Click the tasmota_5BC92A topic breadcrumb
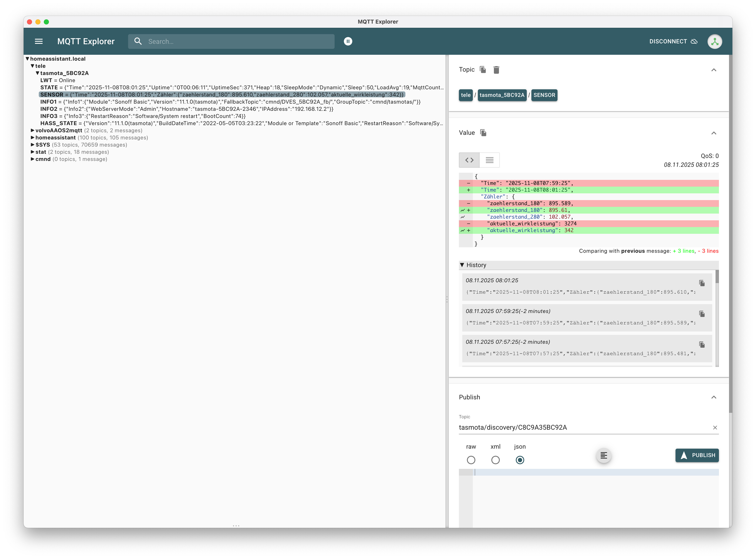The width and height of the screenshot is (756, 559). coord(502,95)
